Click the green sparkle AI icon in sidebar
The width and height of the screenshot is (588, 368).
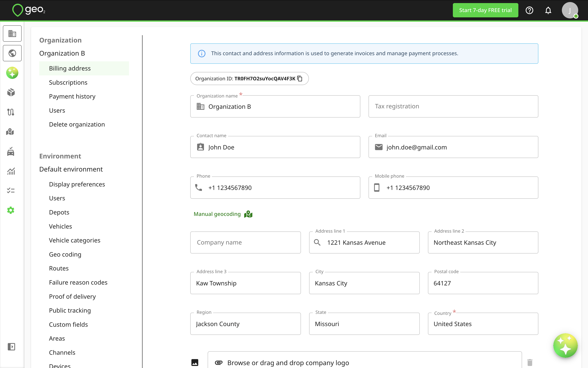(x=12, y=73)
